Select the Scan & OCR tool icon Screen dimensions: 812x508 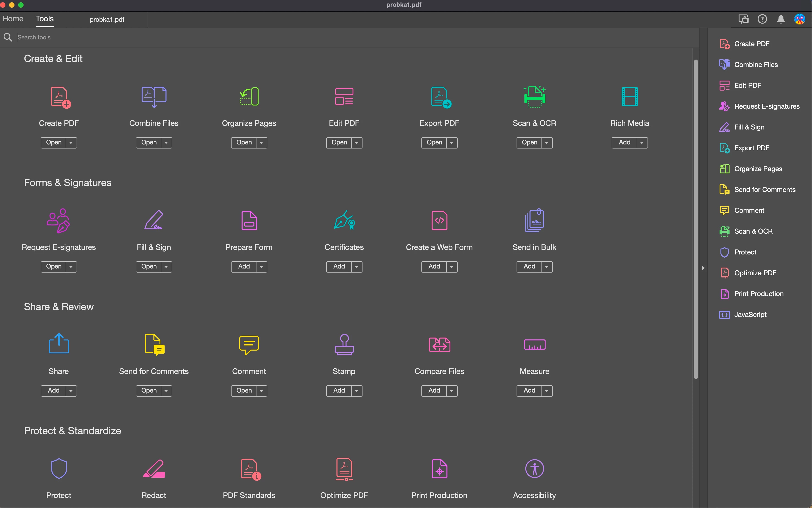tap(534, 97)
